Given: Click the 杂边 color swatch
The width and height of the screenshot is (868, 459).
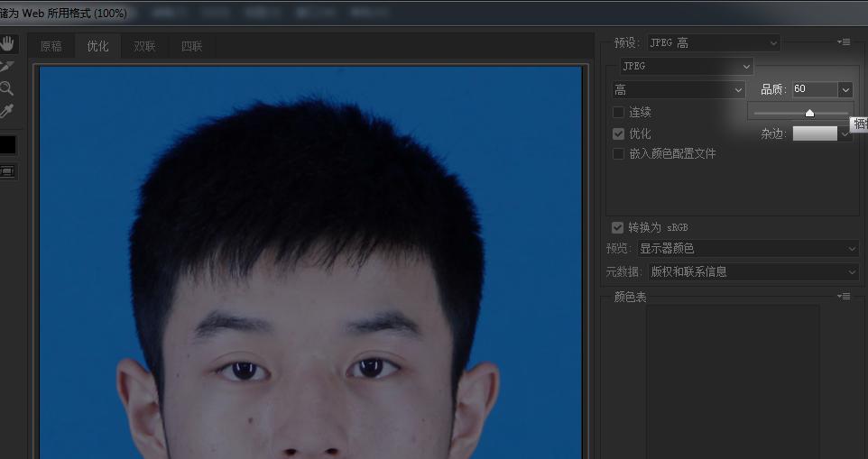Looking at the screenshot, I should pyautogui.click(x=815, y=133).
